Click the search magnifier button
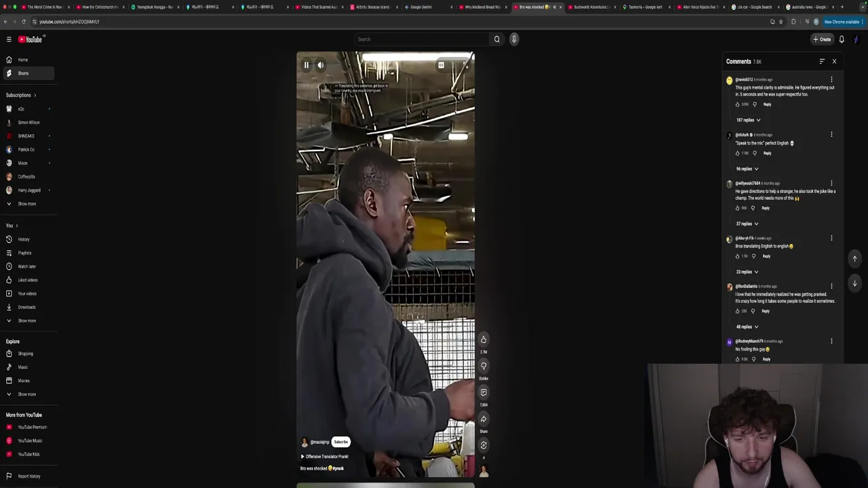868x488 pixels. [x=497, y=39]
